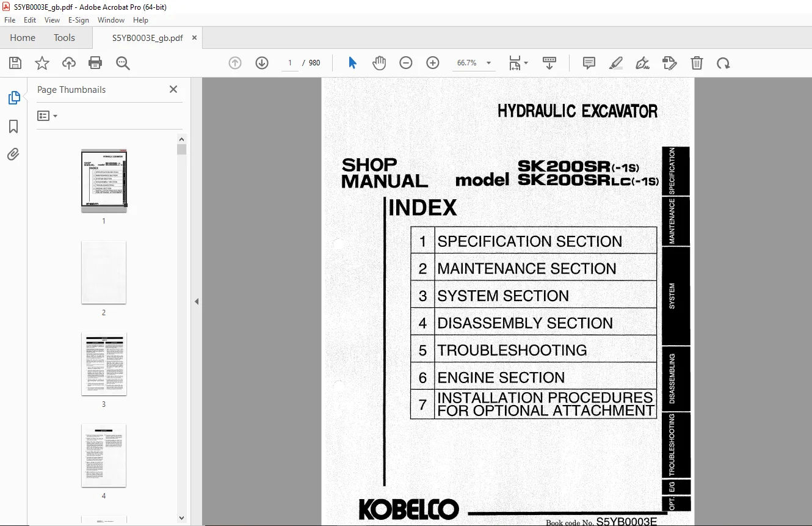Select the Highlight text pen tool
812x526 pixels.
616,63
